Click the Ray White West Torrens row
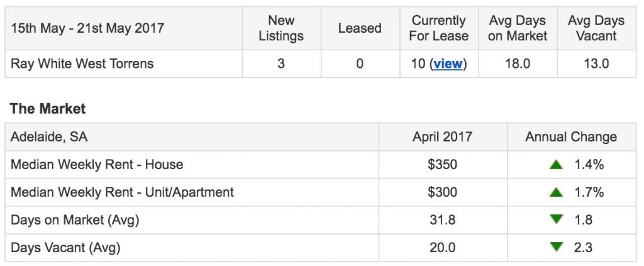Viewport: 644px width, 266px height. pos(320,64)
